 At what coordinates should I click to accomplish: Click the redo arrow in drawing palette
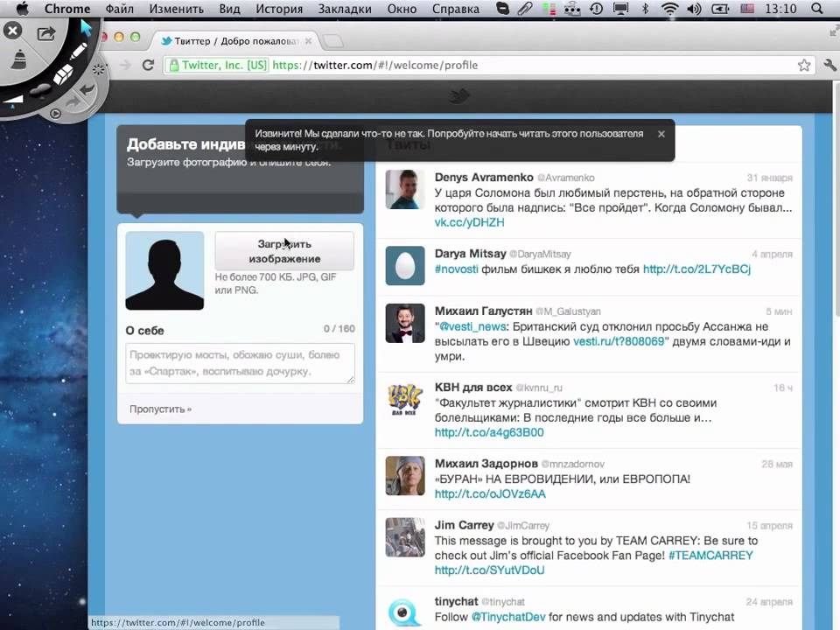pyautogui.click(x=72, y=102)
